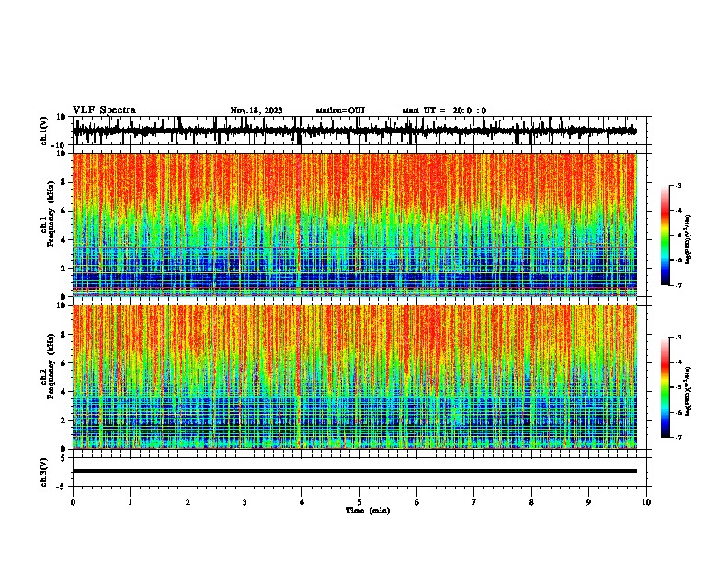Viewport: 728px width, 563px height.
Task: Click the ch.2 spectrogram 6 kHz tick label
Action: click(x=63, y=363)
